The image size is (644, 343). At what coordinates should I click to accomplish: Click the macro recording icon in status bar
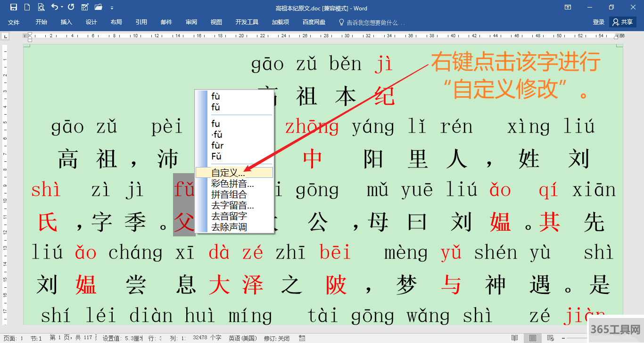tap(302, 338)
